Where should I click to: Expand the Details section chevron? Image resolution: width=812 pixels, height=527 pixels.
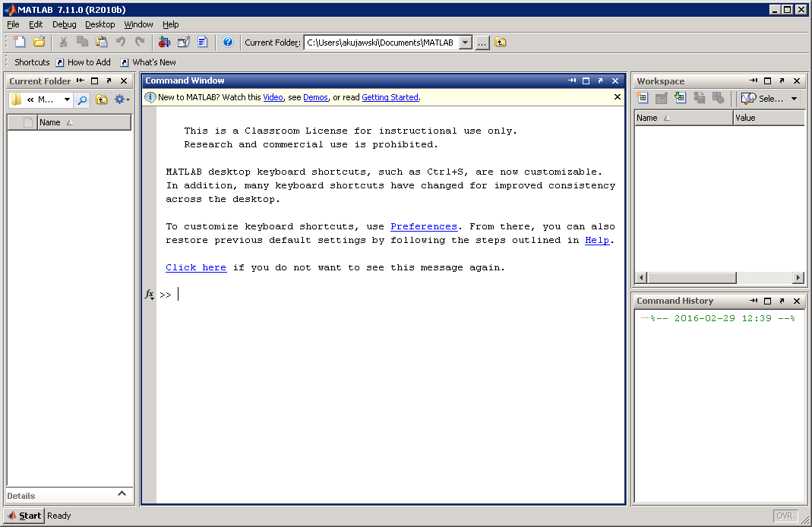coord(122,494)
